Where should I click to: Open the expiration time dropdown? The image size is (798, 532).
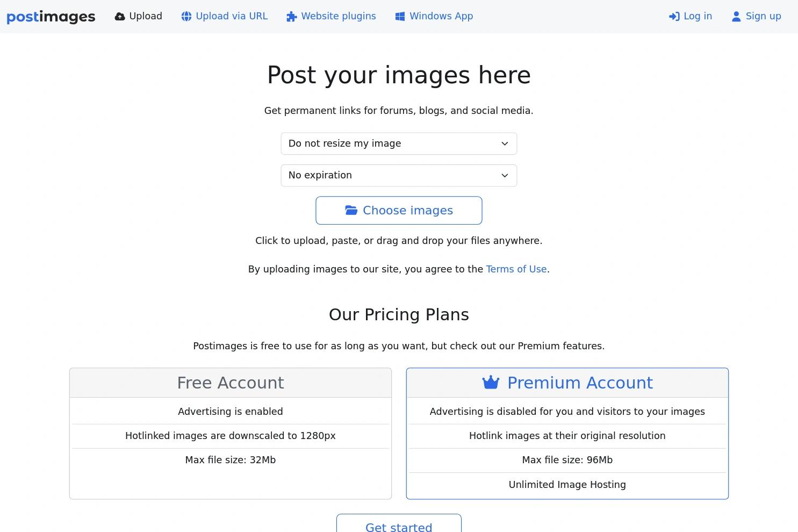pyautogui.click(x=399, y=175)
